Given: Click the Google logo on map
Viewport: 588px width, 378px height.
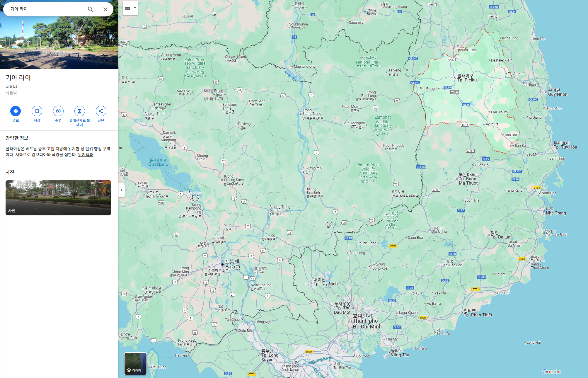Looking at the screenshot, I should coord(551,371).
